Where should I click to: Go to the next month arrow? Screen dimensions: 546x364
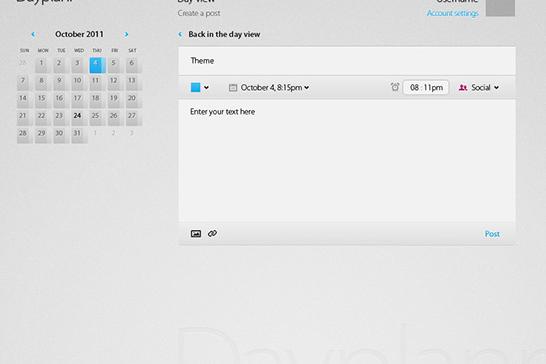tap(126, 34)
